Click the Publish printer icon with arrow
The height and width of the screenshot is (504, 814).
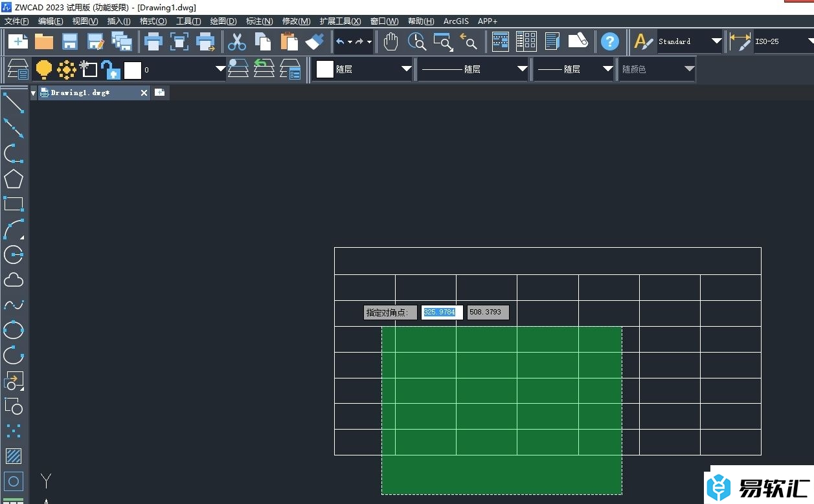click(x=205, y=42)
